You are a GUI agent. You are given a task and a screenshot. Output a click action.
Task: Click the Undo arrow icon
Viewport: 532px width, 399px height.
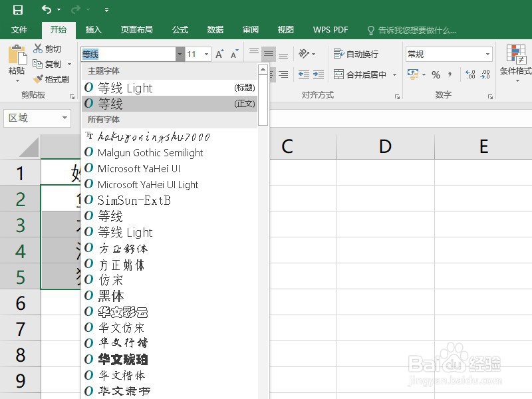point(47,9)
